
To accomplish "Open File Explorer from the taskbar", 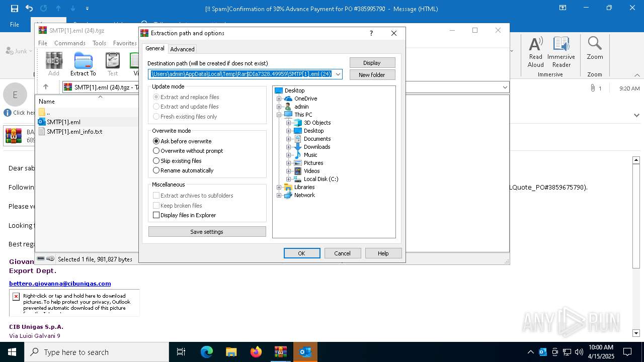I will click(x=231, y=352).
